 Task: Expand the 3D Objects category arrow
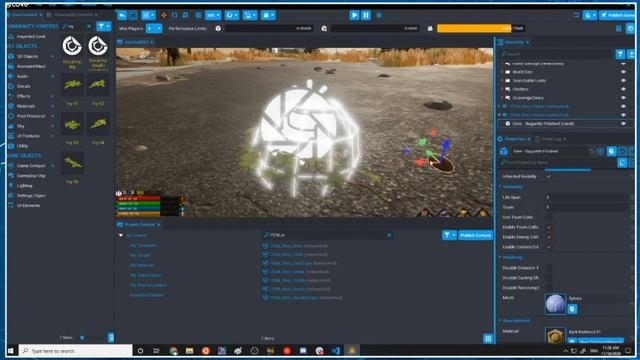click(53, 56)
